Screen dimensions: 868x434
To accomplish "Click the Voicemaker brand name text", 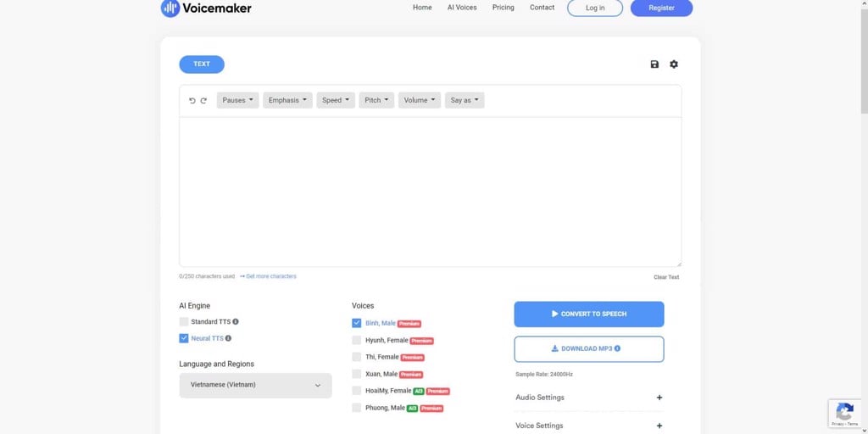I will (x=217, y=8).
